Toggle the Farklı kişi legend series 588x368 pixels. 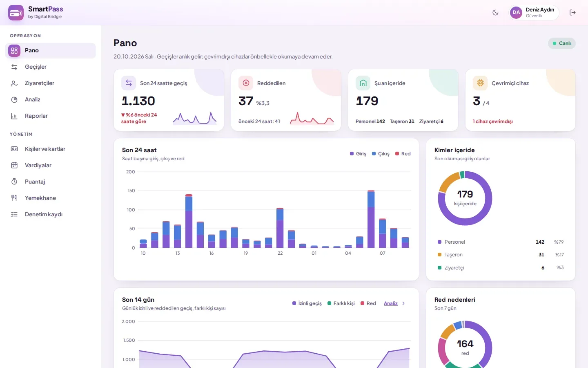(x=341, y=304)
